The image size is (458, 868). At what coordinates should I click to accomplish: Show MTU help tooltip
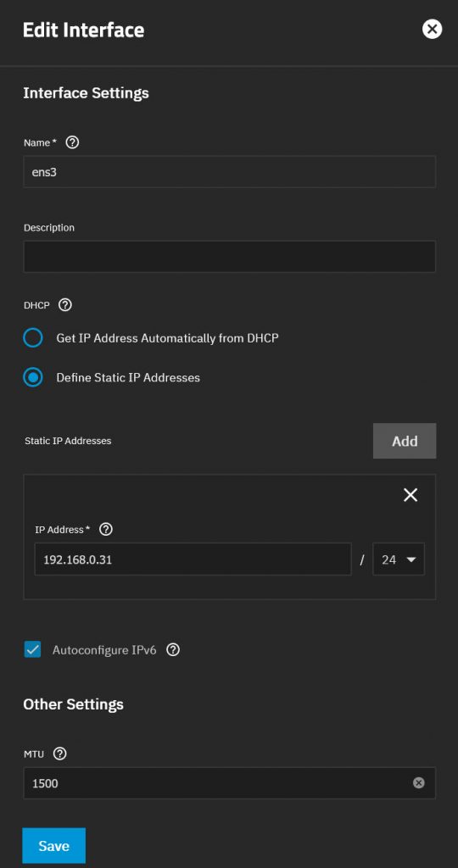tap(60, 754)
